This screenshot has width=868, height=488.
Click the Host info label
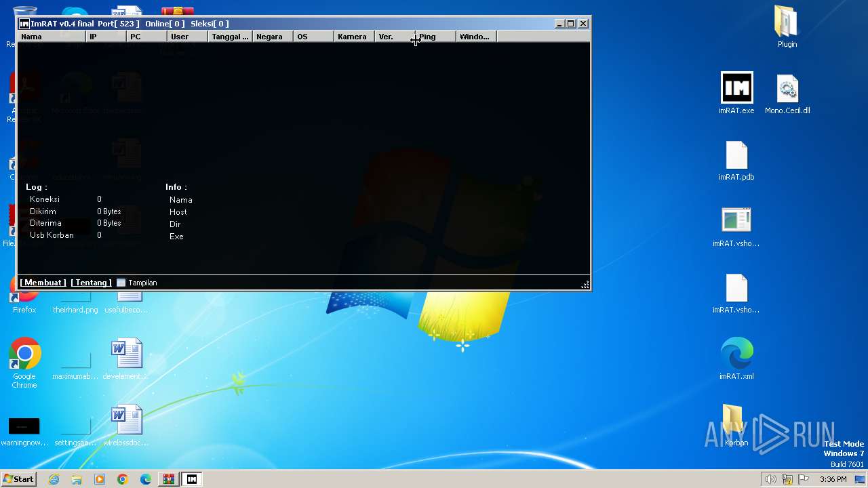click(178, 212)
